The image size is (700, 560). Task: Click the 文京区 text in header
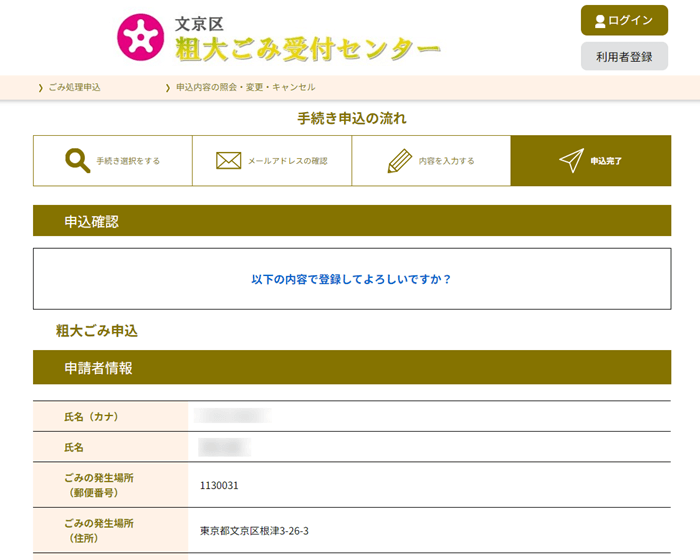coord(199,24)
